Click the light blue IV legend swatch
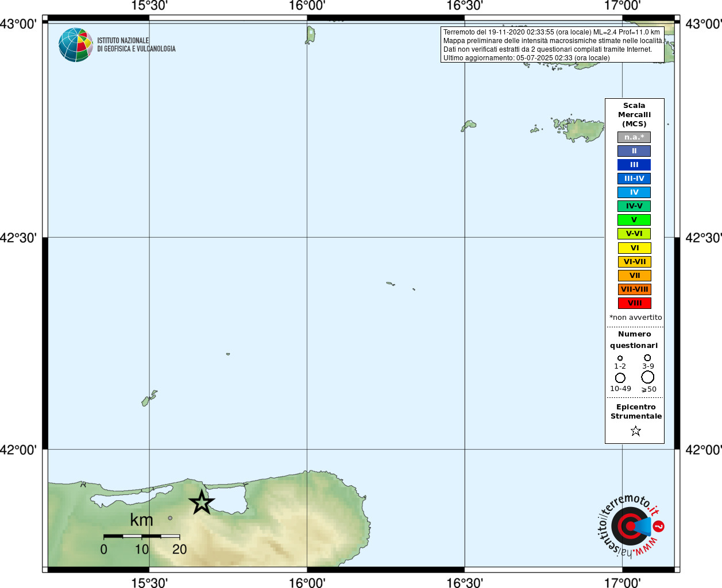The image size is (722, 588). [x=634, y=192]
